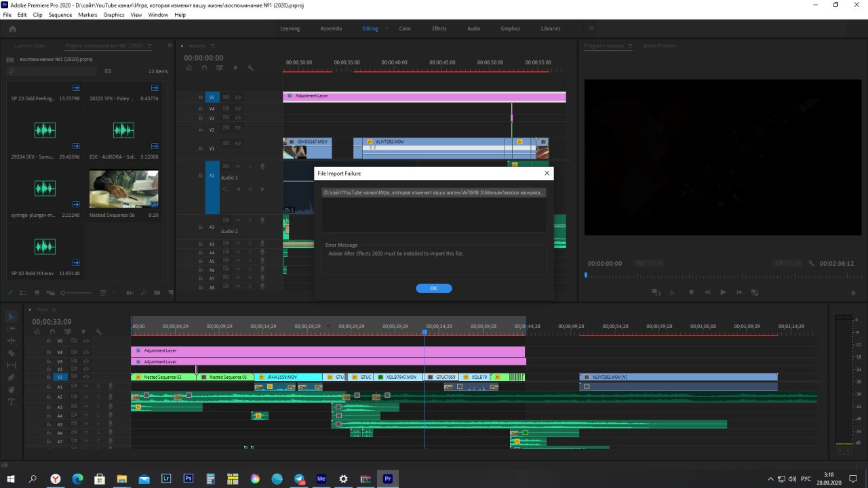Click Play button in Program monitor
The height and width of the screenshot is (488, 868).
tap(723, 292)
